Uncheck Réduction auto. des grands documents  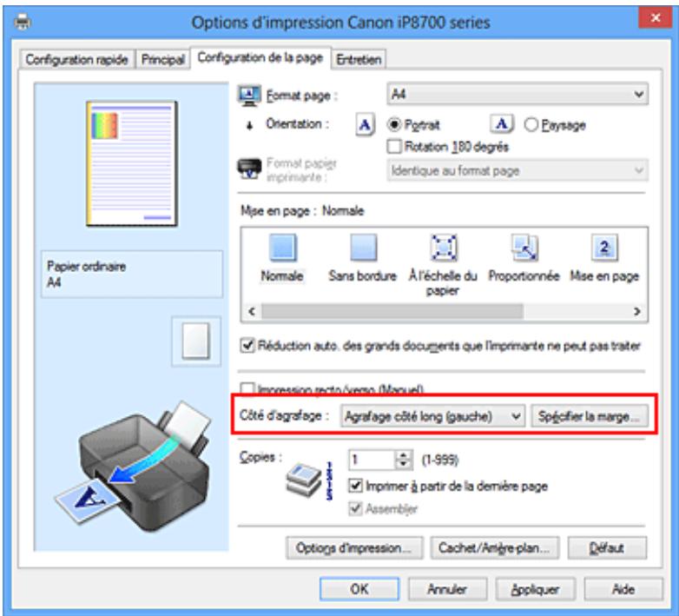point(247,346)
